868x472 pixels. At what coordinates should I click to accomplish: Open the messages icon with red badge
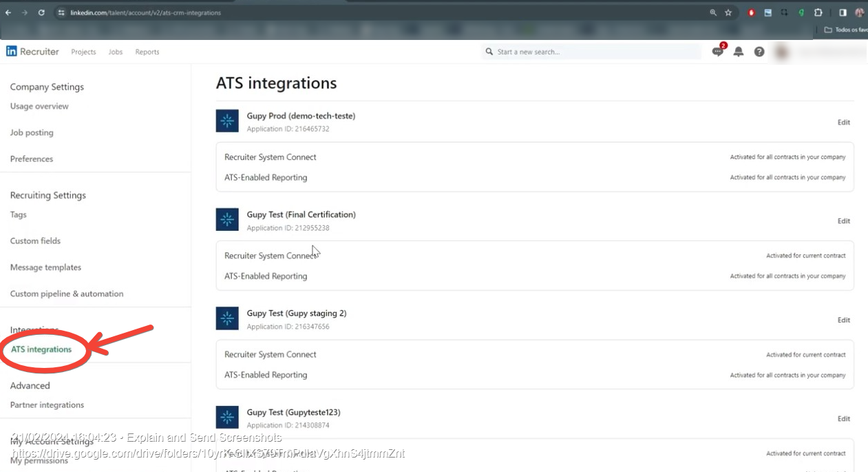(718, 52)
